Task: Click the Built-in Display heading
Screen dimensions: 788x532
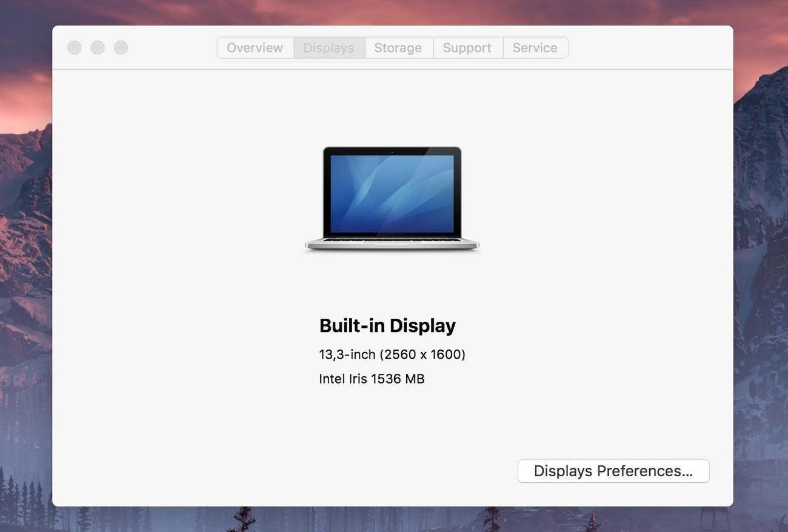Action: 387,325
